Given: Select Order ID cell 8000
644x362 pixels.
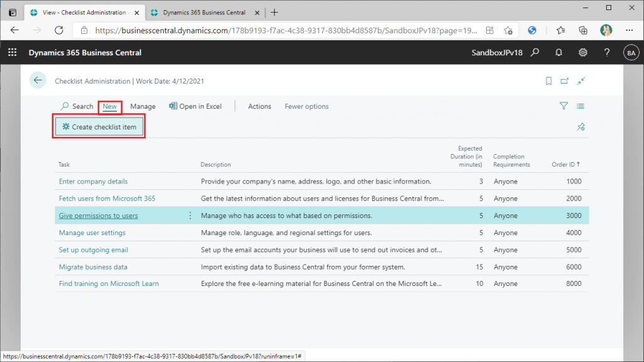Looking at the screenshot, I should (x=574, y=283).
